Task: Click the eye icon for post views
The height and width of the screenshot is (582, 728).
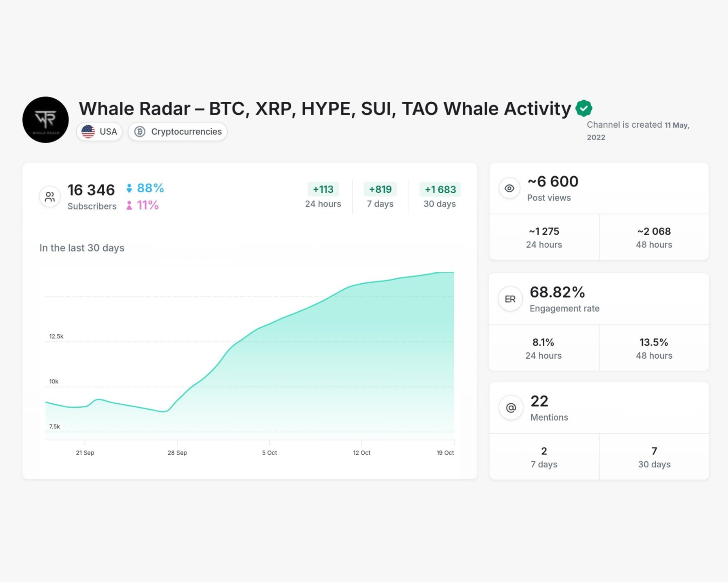Action: coord(510,188)
